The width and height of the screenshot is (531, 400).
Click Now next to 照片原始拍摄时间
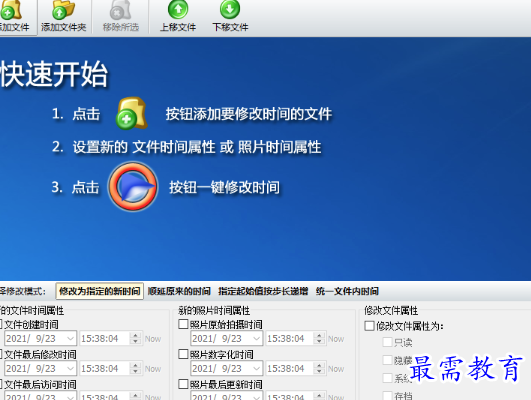(336, 339)
